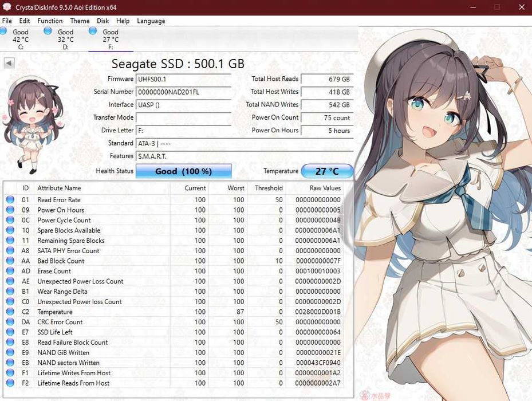
Task: Click raw value 000043CF0940
Action: (x=318, y=363)
